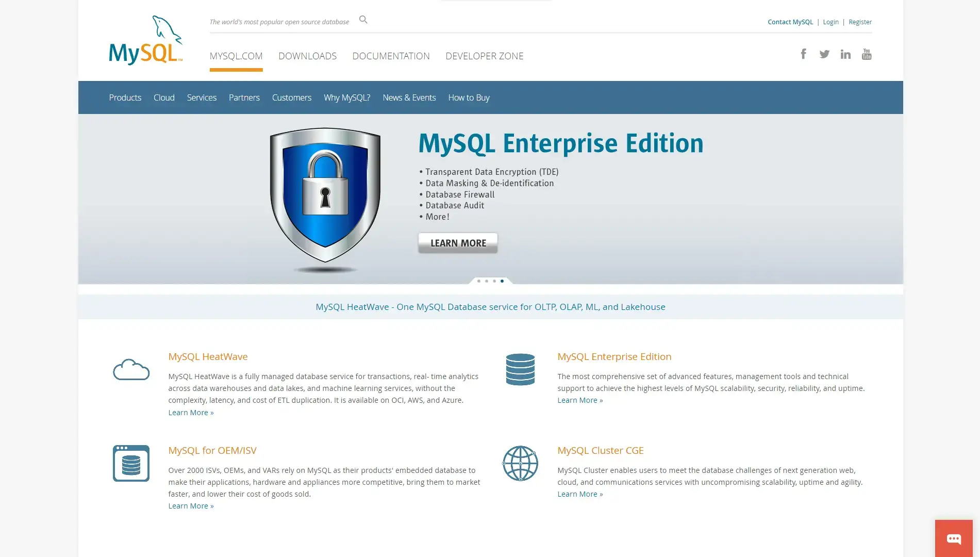Open the MySQL LinkedIn icon
The height and width of the screenshot is (557, 980).
845,54
